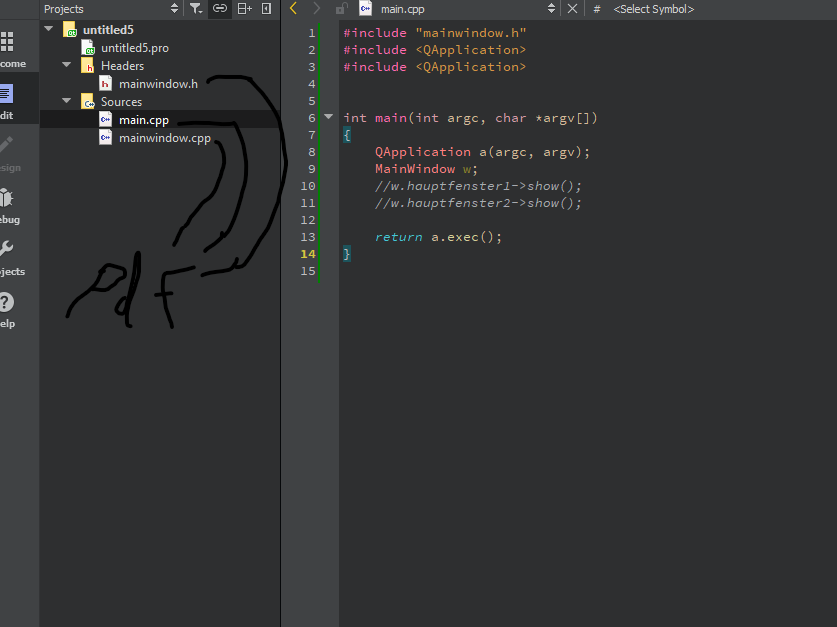Click the split panel icon
Image resolution: width=837 pixels, height=627 pixels.
tap(244, 8)
